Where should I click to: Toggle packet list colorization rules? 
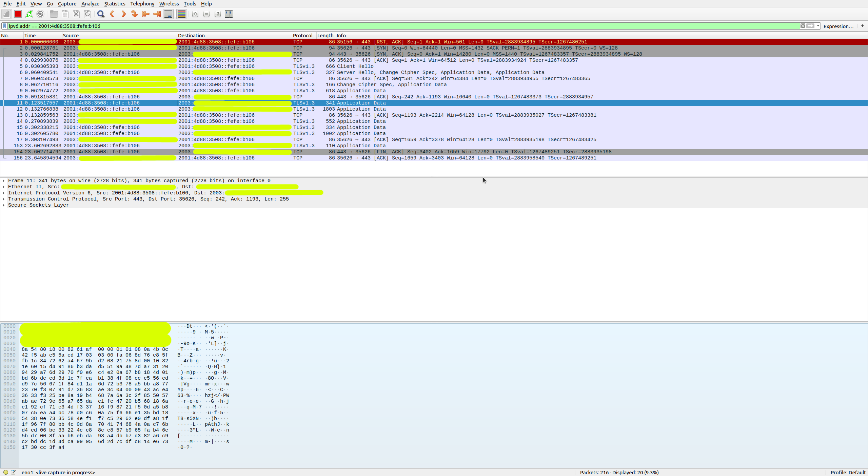tap(182, 14)
